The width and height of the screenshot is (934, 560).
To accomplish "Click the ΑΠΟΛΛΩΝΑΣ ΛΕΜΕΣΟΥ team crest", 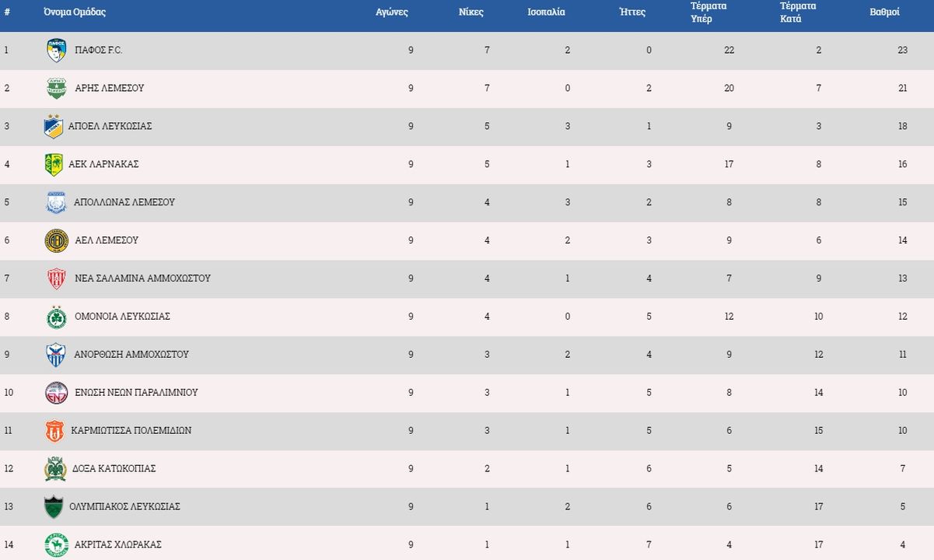I will tap(56, 203).
